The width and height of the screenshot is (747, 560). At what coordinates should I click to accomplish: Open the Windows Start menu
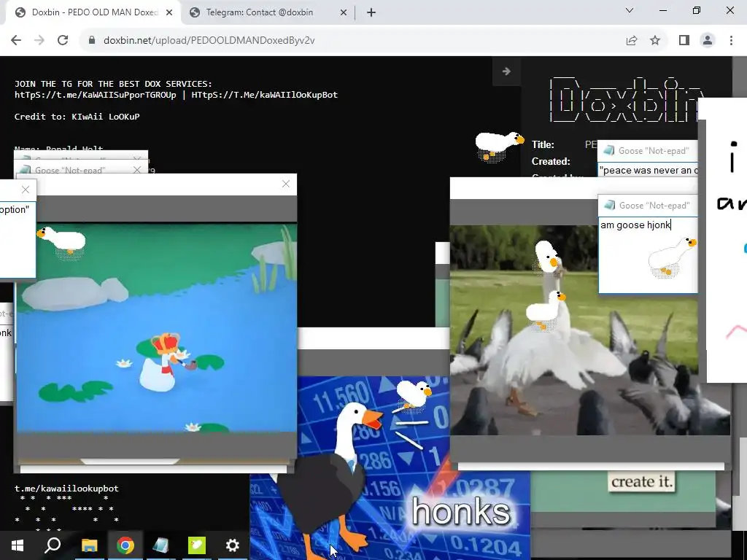(x=18, y=545)
